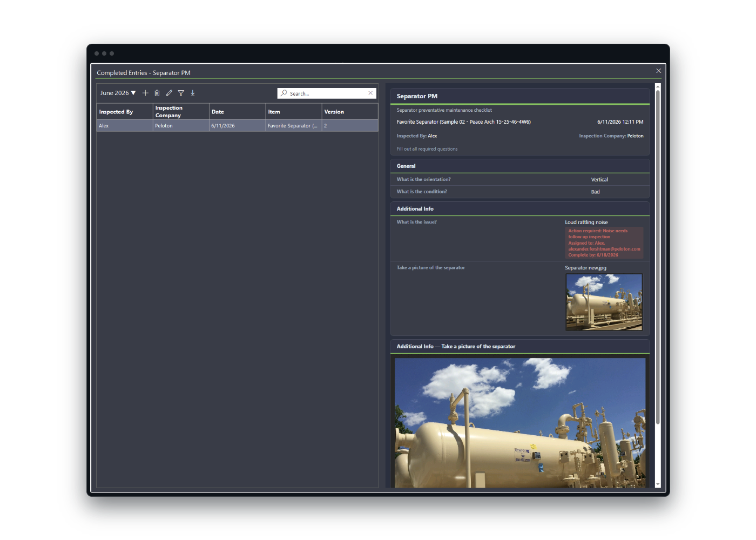Select the Favorite Separator item cell

(294, 126)
